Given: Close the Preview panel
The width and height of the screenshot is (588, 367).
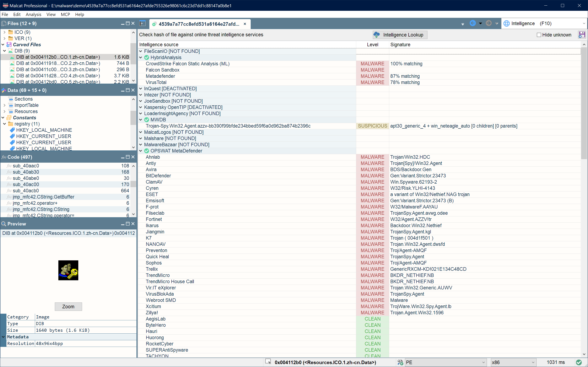Looking at the screenshot, I should (133, 224).
